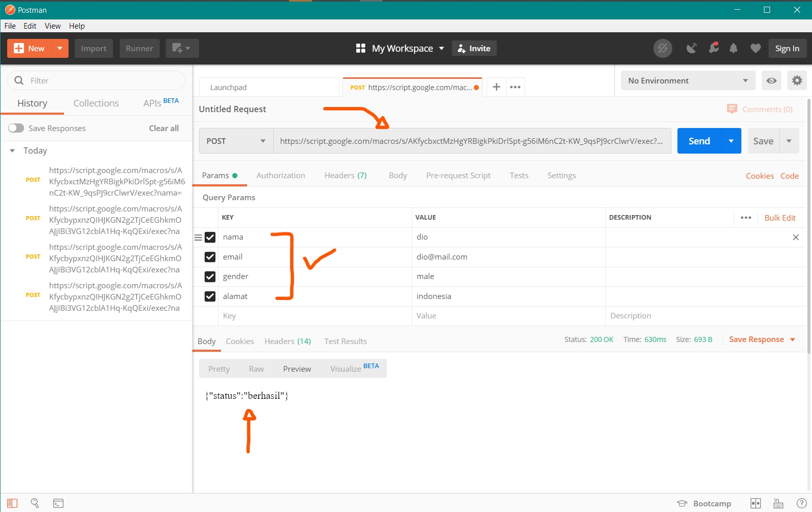Click the heart icon in header
Screen dimensions: 812x512
755,48
